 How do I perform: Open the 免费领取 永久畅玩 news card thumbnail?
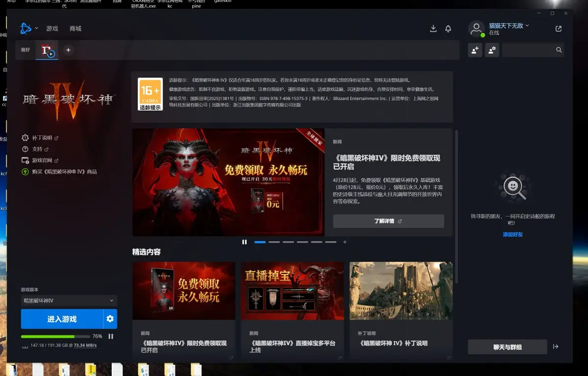[184, 291]
